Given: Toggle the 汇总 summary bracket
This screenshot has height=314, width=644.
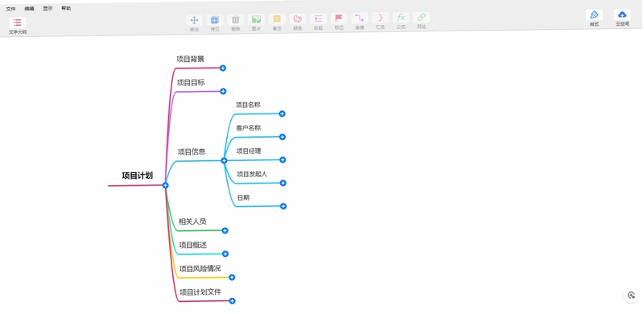Looking at the screenshot, I should tap(380, 18).
